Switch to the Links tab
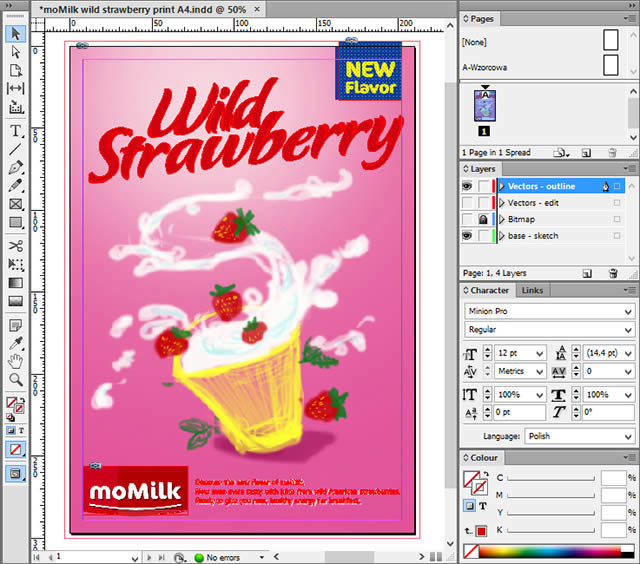Screen dimensions: 640x564 click(532, 291)
